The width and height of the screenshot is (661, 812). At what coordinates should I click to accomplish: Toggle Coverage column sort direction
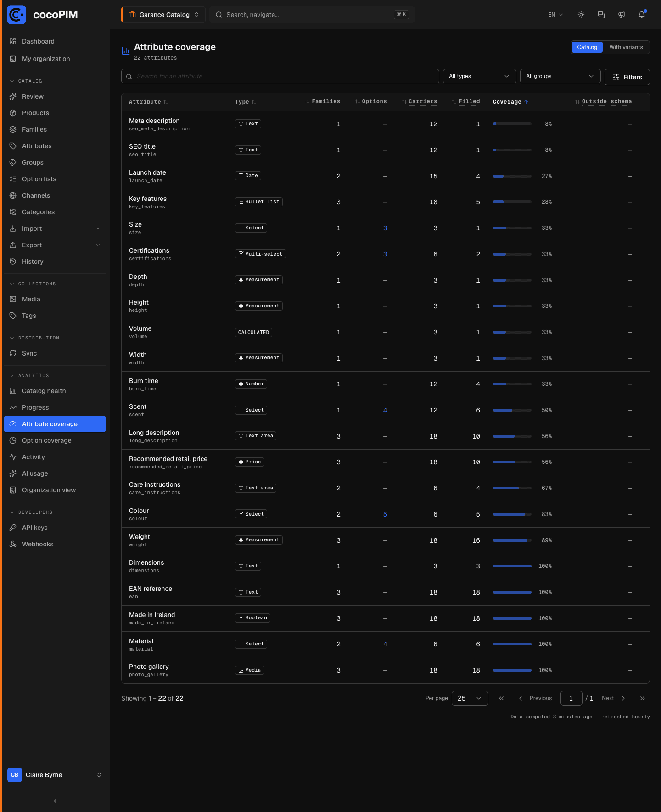coord(510,102)
